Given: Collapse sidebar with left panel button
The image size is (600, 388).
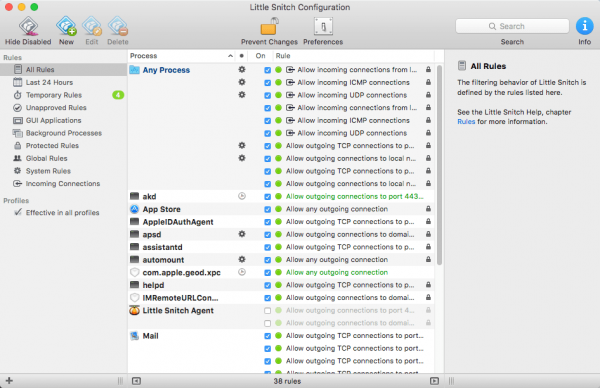Looking at the screenshot, I should tap(136, 381).
